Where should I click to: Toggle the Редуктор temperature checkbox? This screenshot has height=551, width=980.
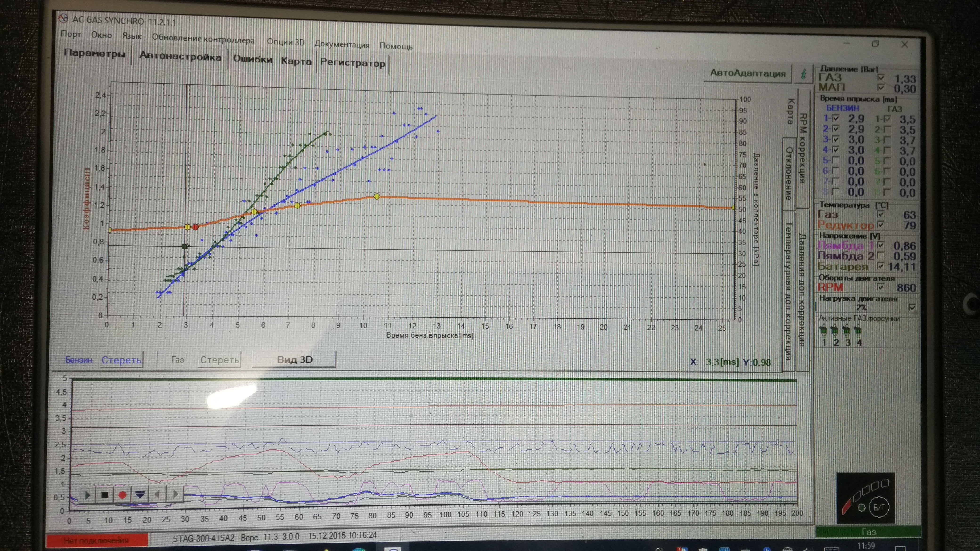tap(880, 225)
